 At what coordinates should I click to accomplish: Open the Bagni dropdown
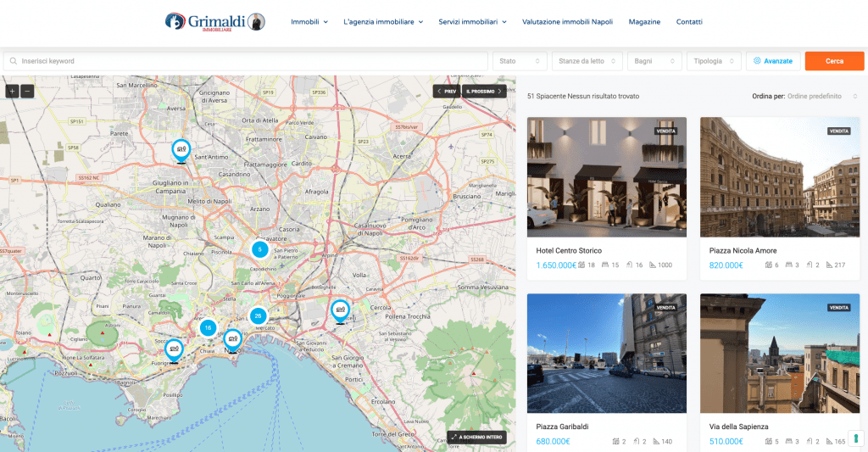(x=654, y=61)
